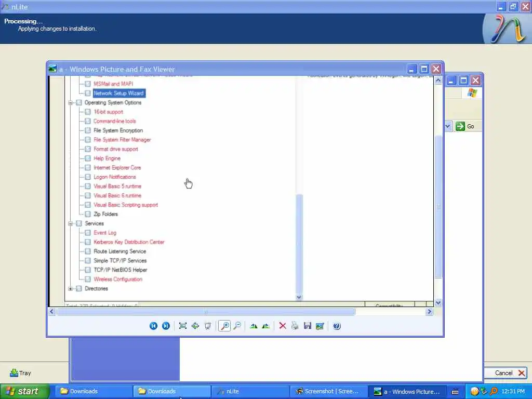Select Command-line tools entry

tap(115, 121)
